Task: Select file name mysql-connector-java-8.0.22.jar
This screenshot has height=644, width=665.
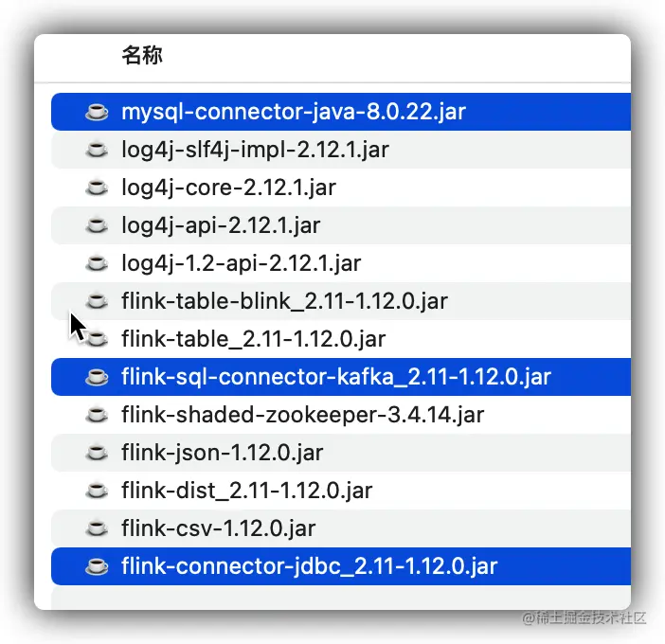Action: click(x=294, y=112)
